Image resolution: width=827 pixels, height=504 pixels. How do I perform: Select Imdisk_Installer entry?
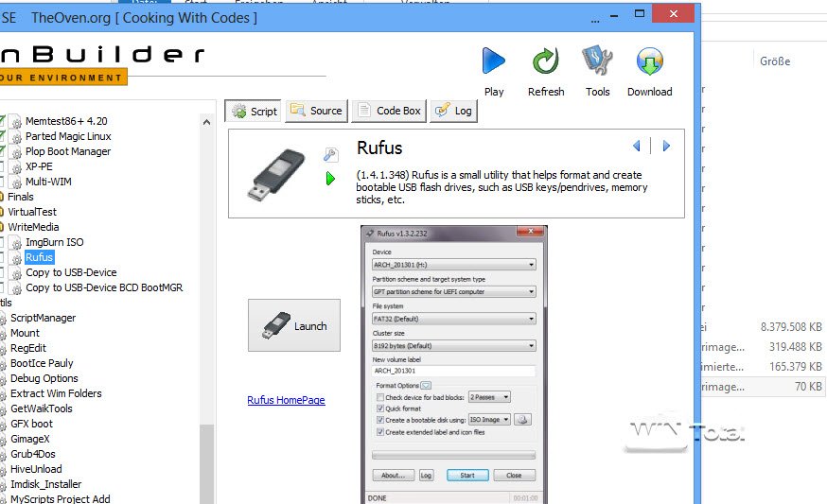pos(45,484)
